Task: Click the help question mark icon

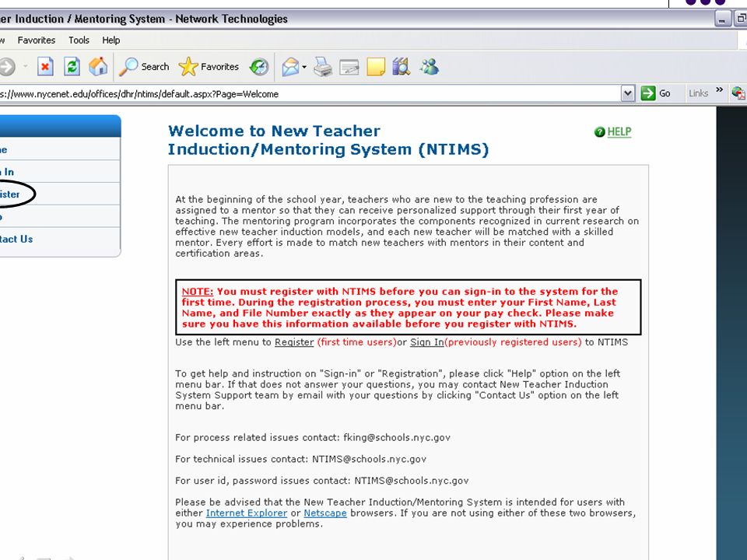Action: pyautogui.click(x=599, y=132)
